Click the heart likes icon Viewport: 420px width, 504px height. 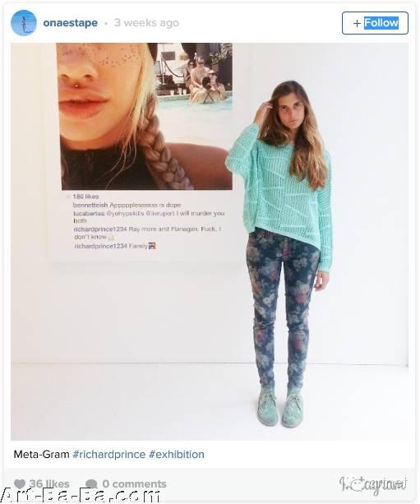tap(20, 483)
